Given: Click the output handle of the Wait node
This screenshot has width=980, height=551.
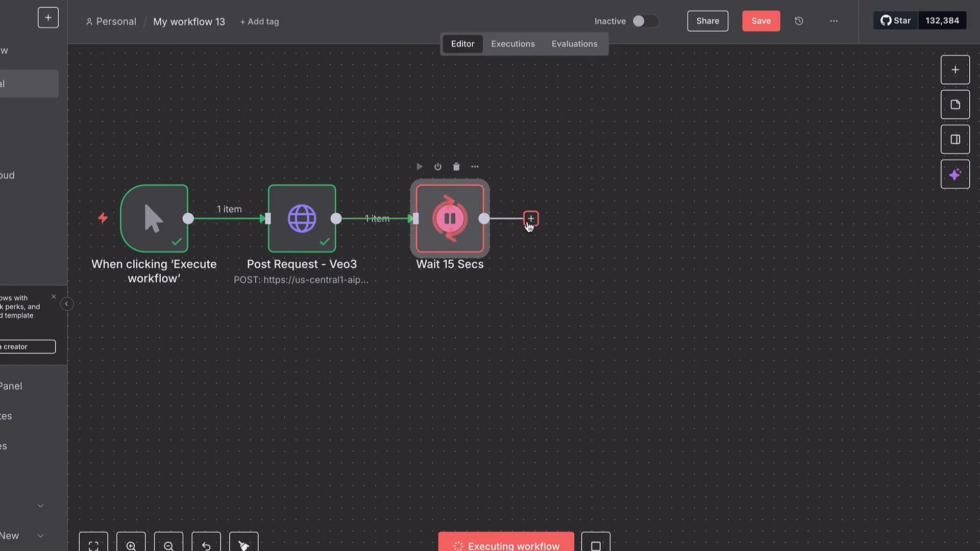Looking at the screenshot, I should coord(484,218).
